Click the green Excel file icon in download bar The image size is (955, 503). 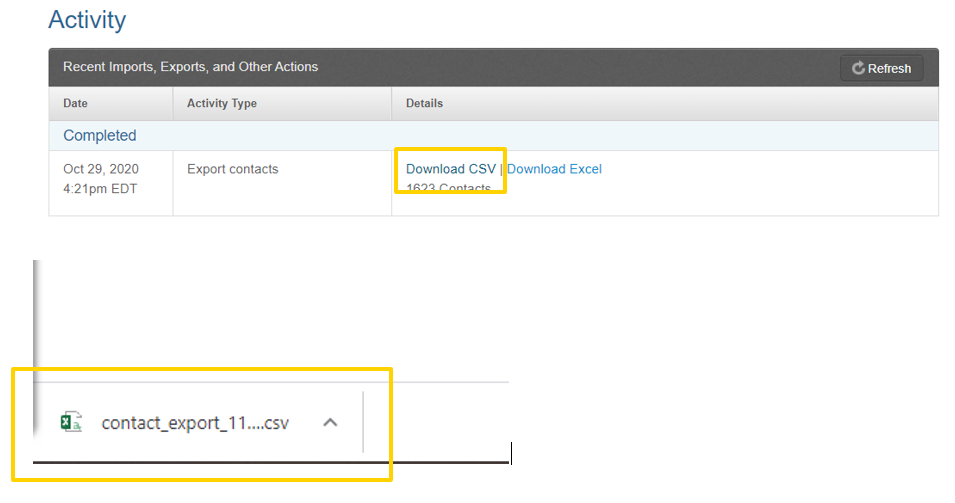[71, 422]
